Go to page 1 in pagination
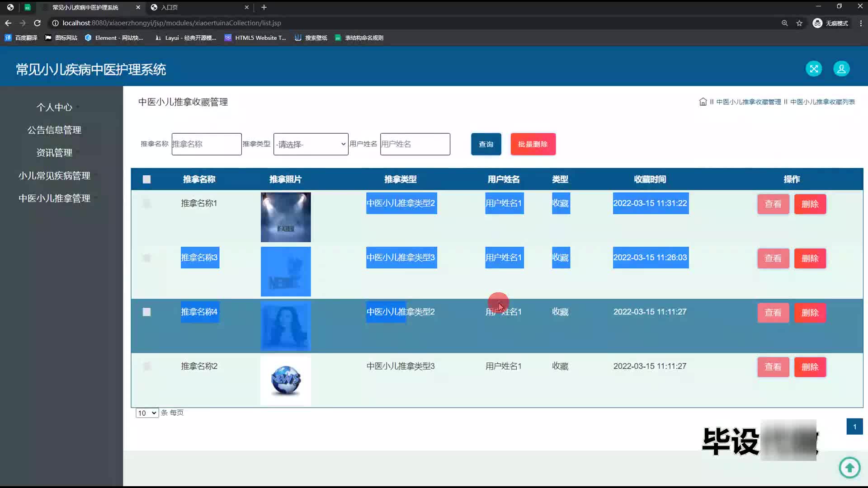This screenshot has width=868, height=488. pyautogui.click(x=854, y=427)
